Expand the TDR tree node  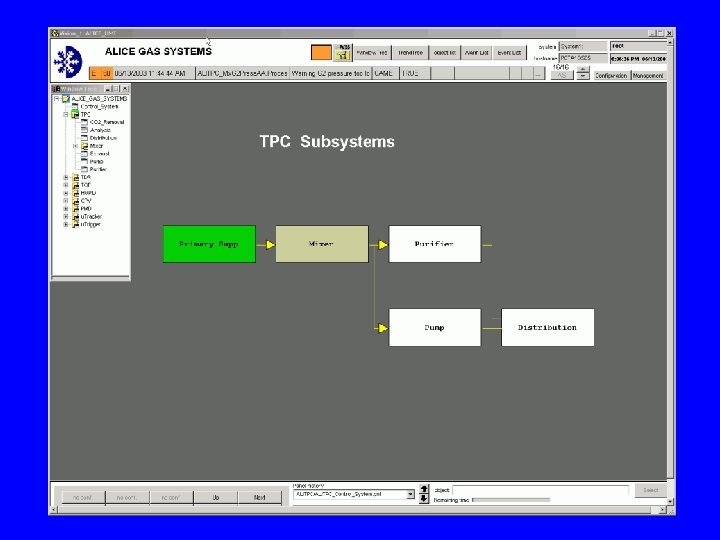66,177
